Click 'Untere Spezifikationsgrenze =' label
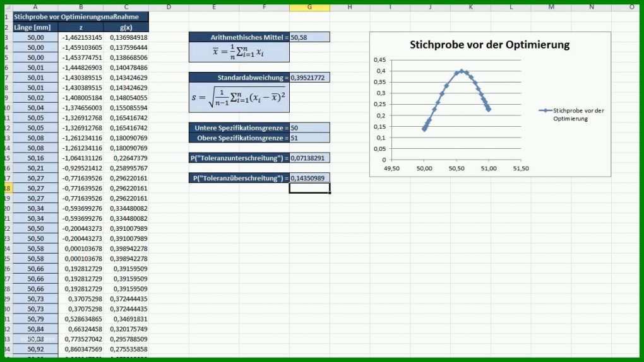This screenshot has height=362, width=644. [x=239, y=127]
